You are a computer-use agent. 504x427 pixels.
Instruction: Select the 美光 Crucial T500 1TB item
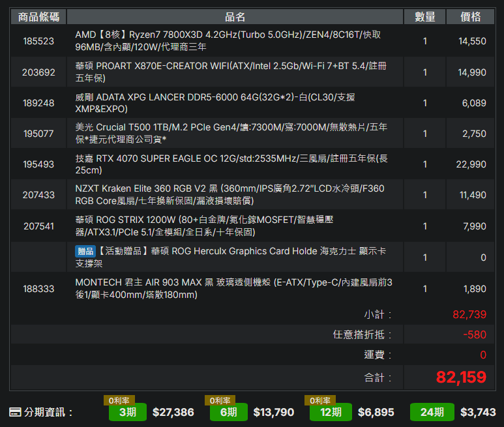(231, 134)
